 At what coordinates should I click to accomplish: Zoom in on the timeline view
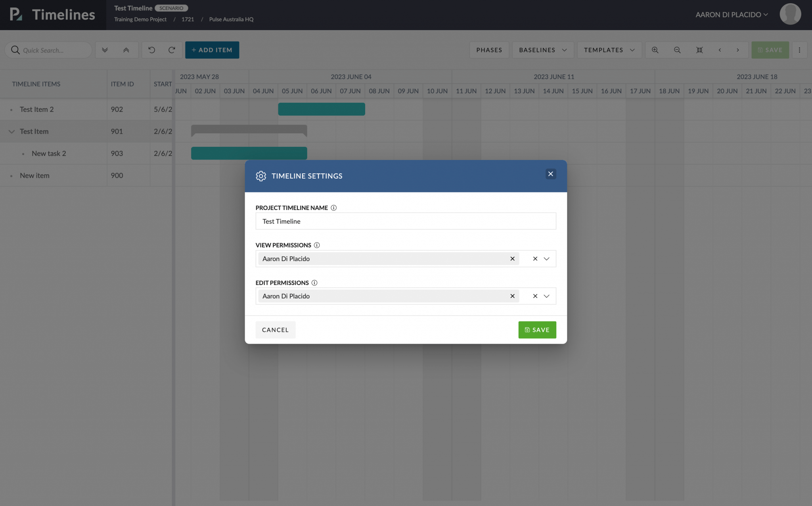click(x=655, y=50)
